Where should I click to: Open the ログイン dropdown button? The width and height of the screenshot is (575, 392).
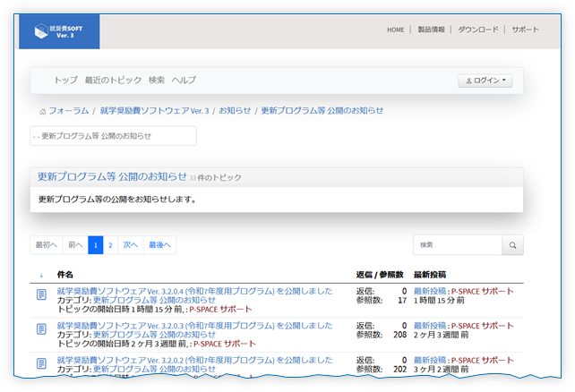(485, 81)
